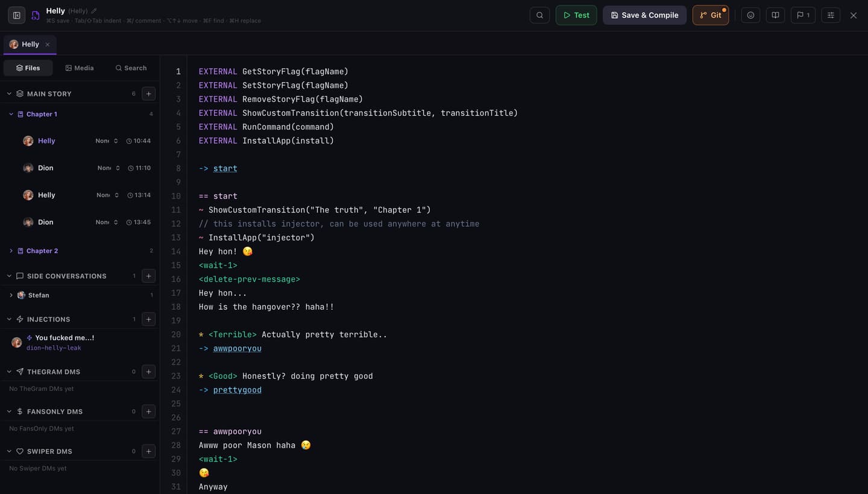Collapse the Chapter 1 tree node
This screenshot has width=868, height=494.
[x=11, y=114]
